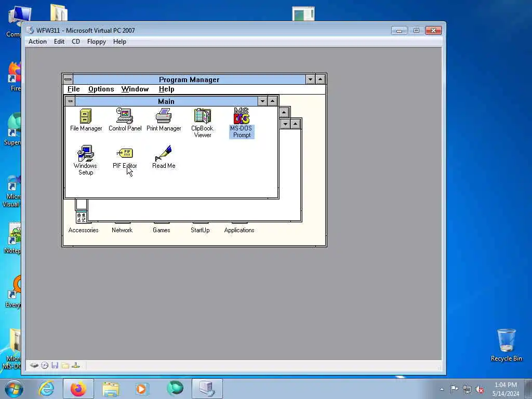
Task: Launch Windows Media Player from the taskbar
Action: (142, 389)
